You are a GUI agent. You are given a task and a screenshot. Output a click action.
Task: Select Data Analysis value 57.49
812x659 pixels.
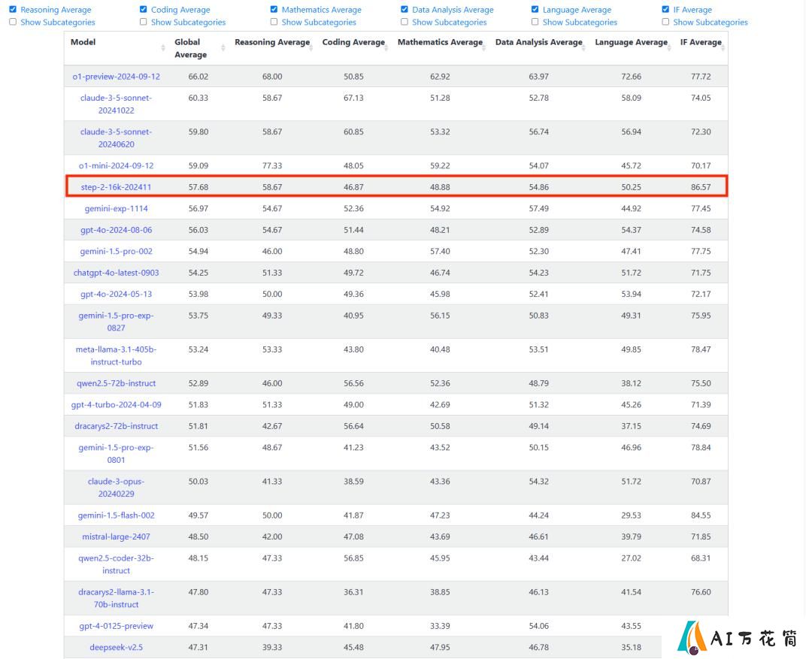pyautogui.click(x=538, y=209)
